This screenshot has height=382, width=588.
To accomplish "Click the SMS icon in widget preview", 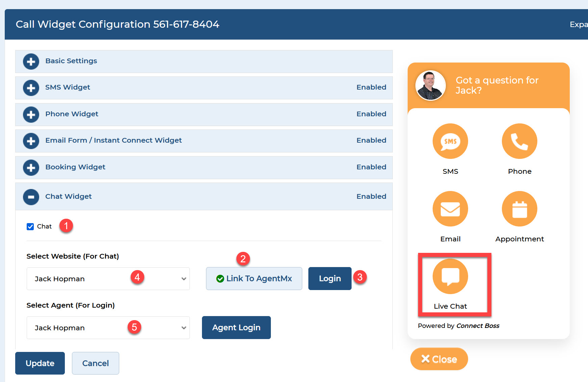I will coord(450,141).
